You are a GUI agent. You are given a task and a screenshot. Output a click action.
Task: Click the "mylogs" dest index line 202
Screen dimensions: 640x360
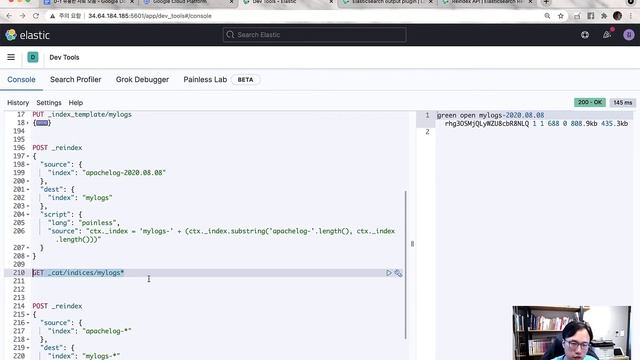[x=80, y=198]
